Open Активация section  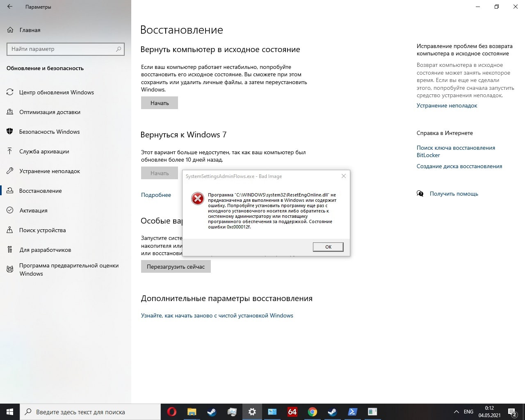(x=33, y=210)
